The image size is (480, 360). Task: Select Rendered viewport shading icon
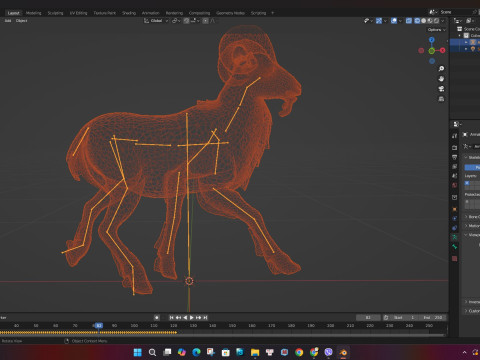point(436,21)
